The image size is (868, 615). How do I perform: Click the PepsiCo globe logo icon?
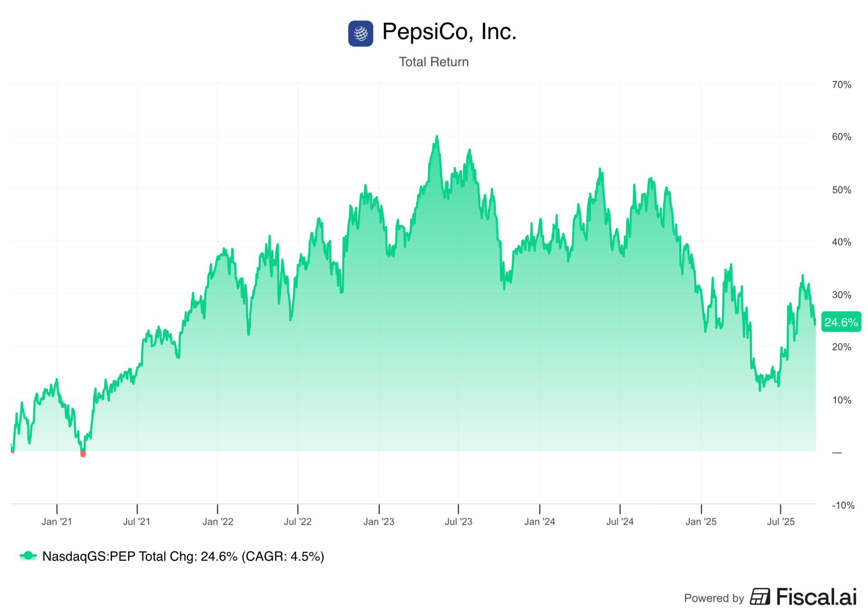click(x=360, y=33)
